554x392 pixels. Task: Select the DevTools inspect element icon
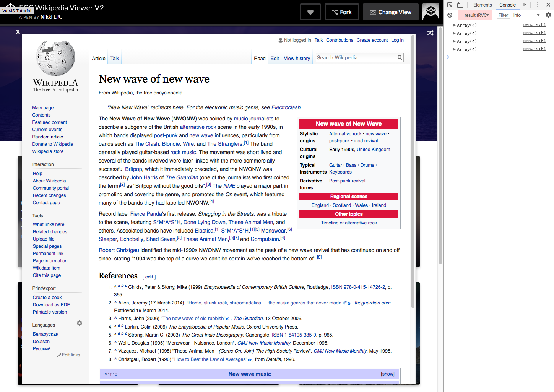(450, 5)
